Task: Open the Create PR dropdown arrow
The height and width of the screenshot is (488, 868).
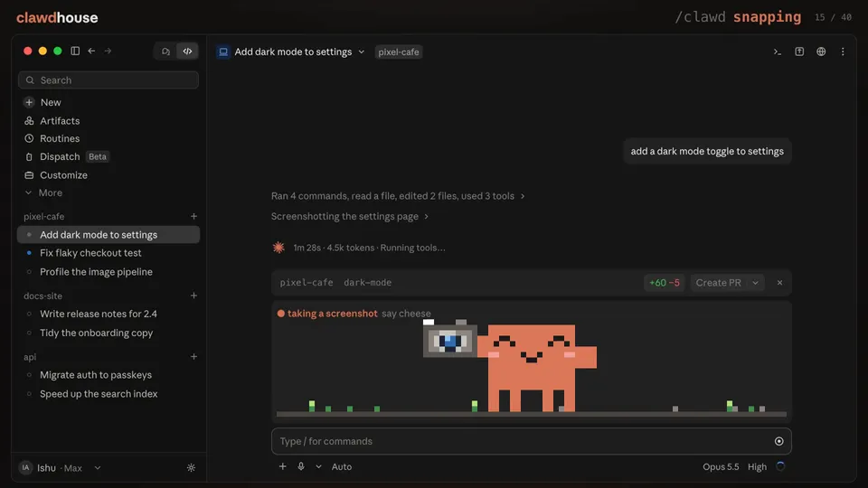Action: 755,283
